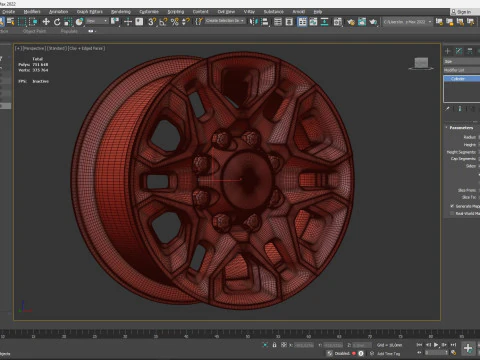
Task: Toggle Angle Snap
Action: (163, 22)
